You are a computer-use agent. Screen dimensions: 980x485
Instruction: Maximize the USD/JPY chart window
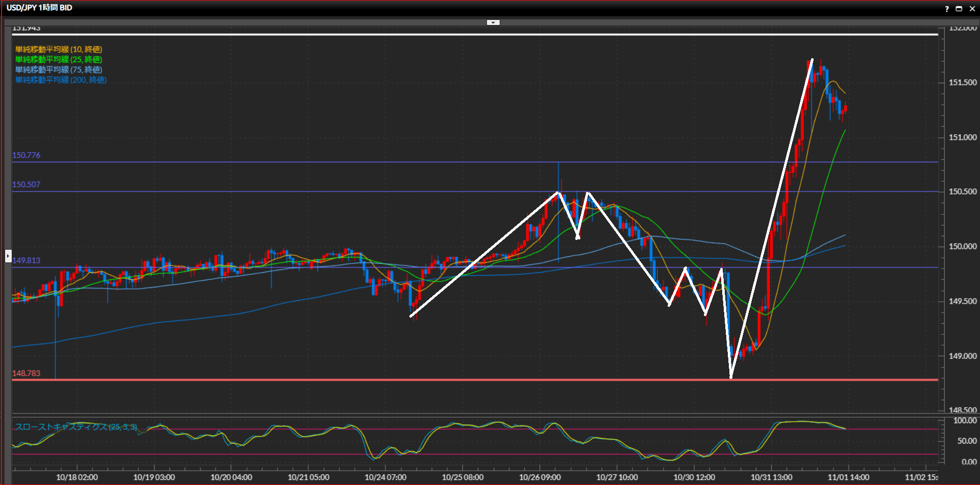pos(959,9)
